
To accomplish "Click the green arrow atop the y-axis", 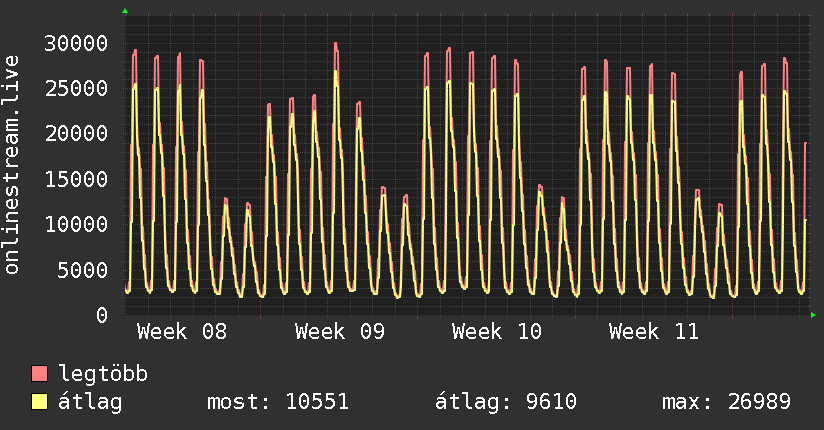I will coord(125,11).
